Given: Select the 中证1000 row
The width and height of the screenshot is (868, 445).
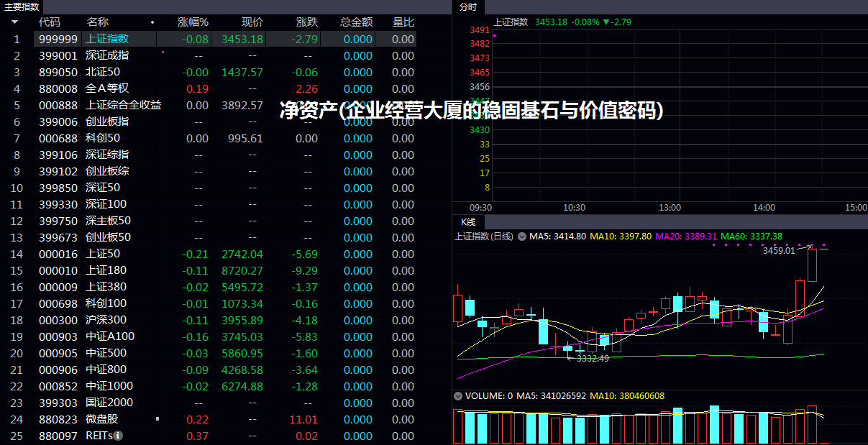Looking at the screenshot, I should (209, 386).
